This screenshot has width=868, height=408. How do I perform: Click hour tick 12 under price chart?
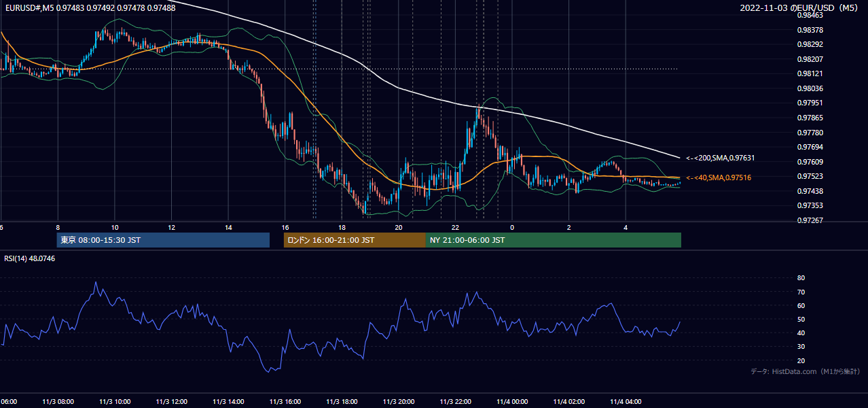click(171, 227)
